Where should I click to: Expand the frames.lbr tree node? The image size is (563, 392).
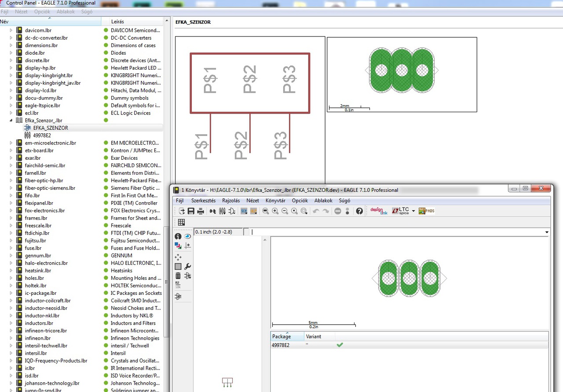11,218
